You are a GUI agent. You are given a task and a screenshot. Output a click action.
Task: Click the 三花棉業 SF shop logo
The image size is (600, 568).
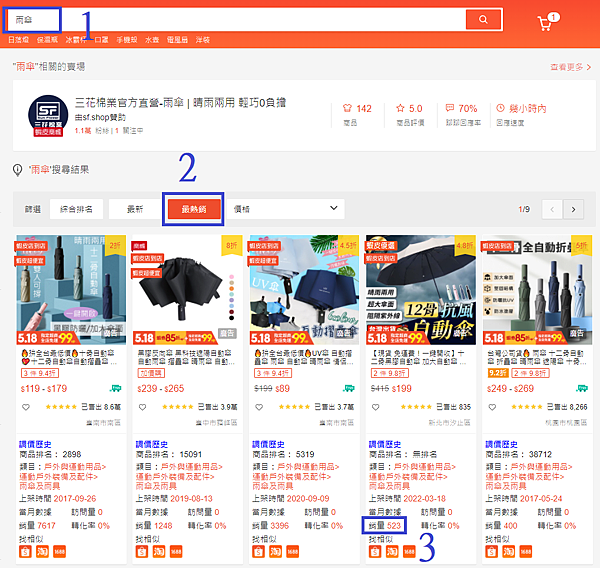click(48, 115)
